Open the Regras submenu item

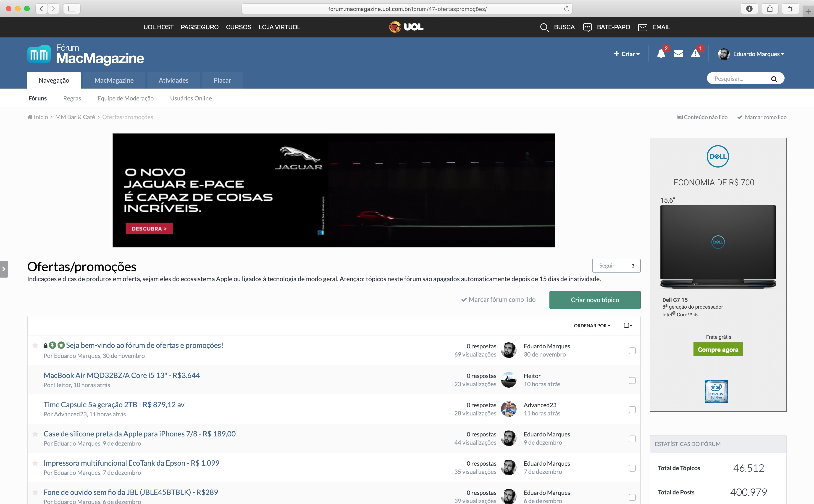point(72,98)
